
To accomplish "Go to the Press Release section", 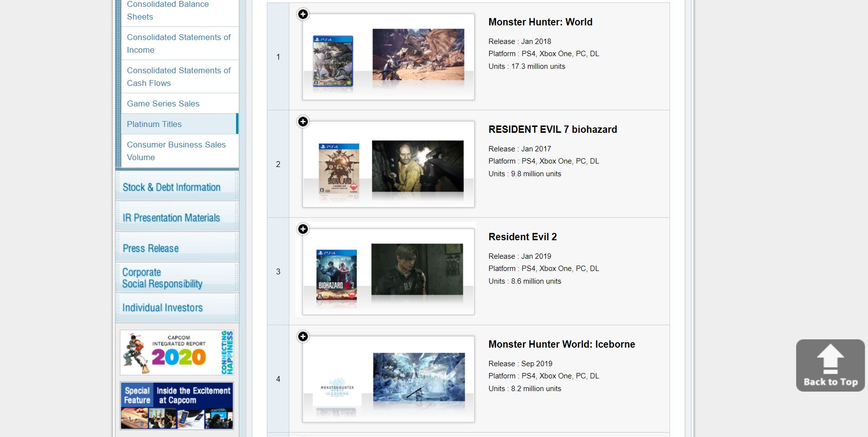I will click(x=177, y=247).
